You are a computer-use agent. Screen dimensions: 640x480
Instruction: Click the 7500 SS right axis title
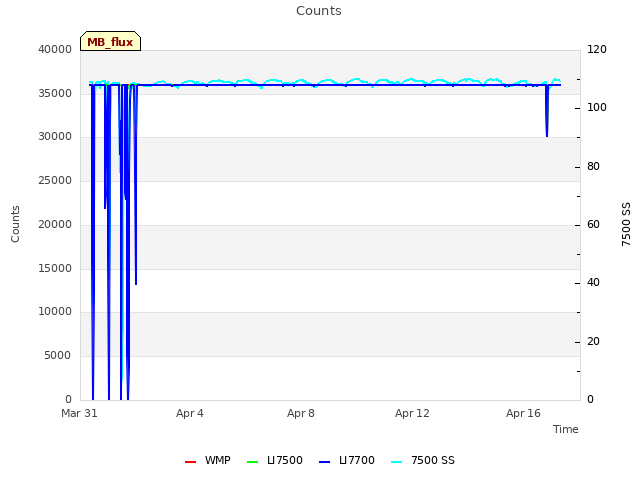[x=626, y=224]
